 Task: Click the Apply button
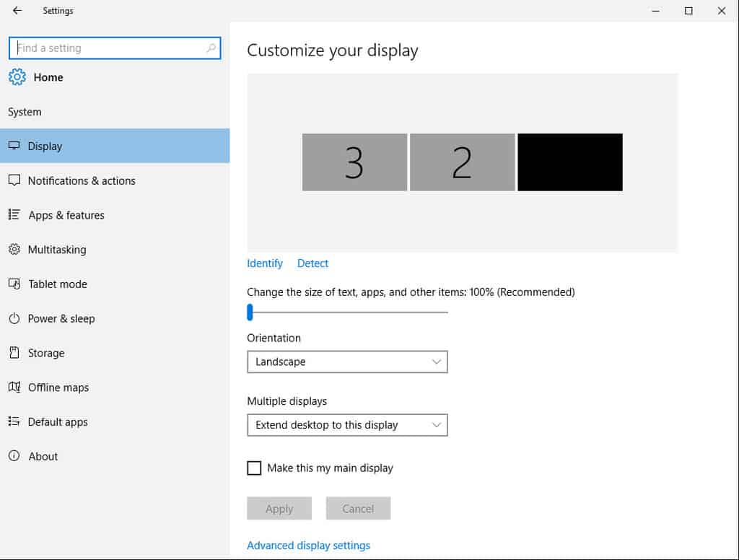click(279, 508)
